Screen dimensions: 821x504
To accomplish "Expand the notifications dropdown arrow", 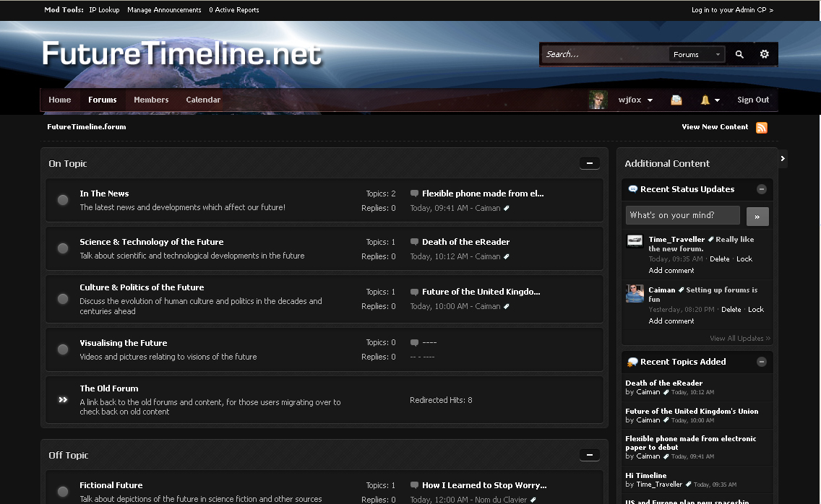I will [x=718, y=100].
